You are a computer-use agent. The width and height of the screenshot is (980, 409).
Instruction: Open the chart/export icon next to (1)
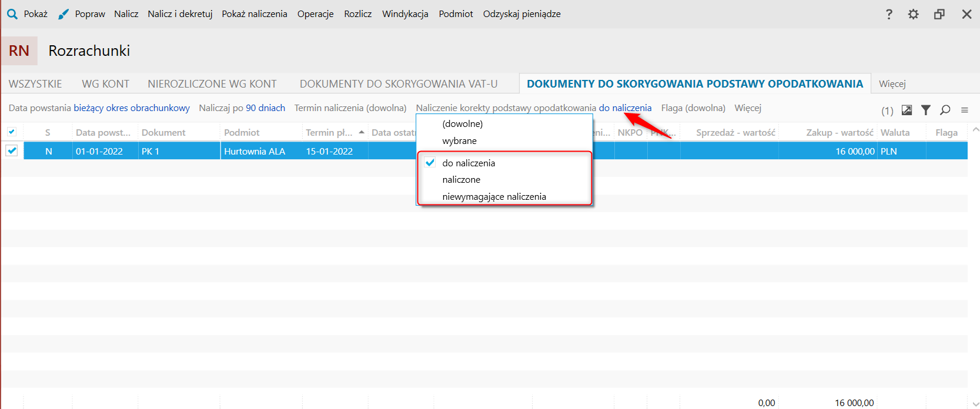pyautogui.click(x=907, y=110)
